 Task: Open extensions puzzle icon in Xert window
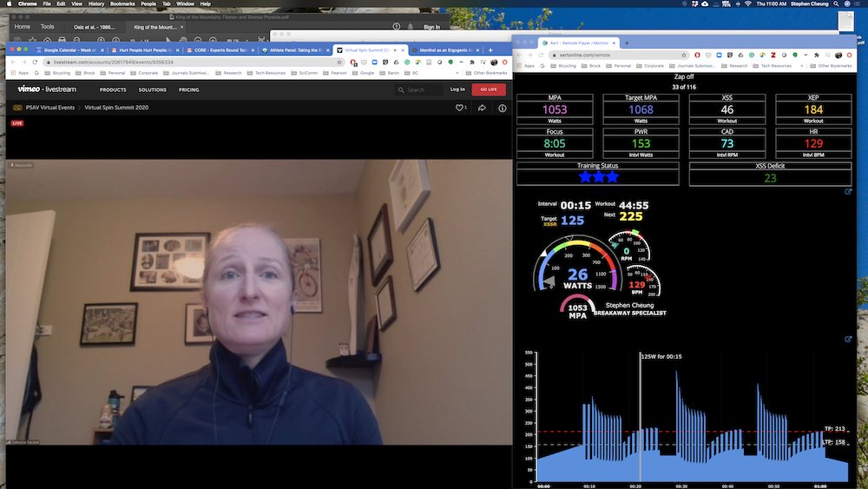817,55
